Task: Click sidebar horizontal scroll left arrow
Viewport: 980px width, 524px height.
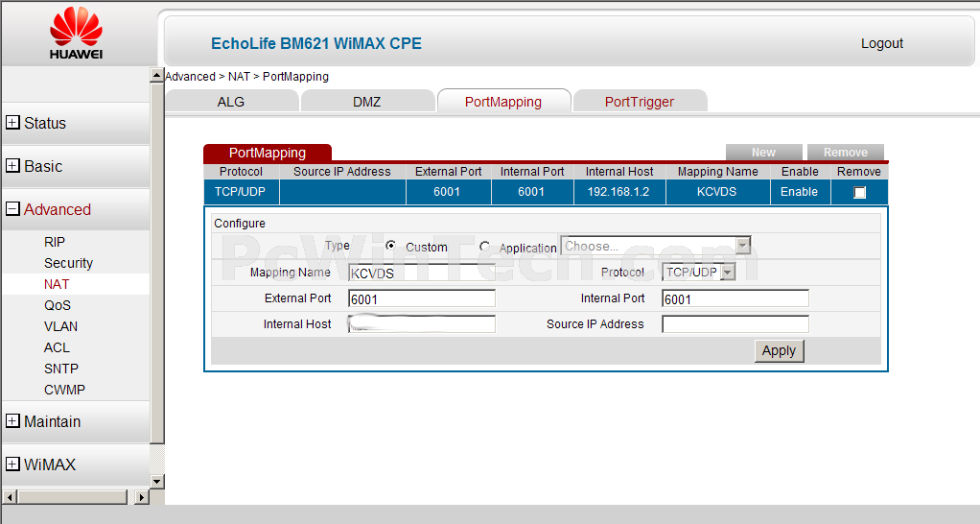Action: pos(10,497)
